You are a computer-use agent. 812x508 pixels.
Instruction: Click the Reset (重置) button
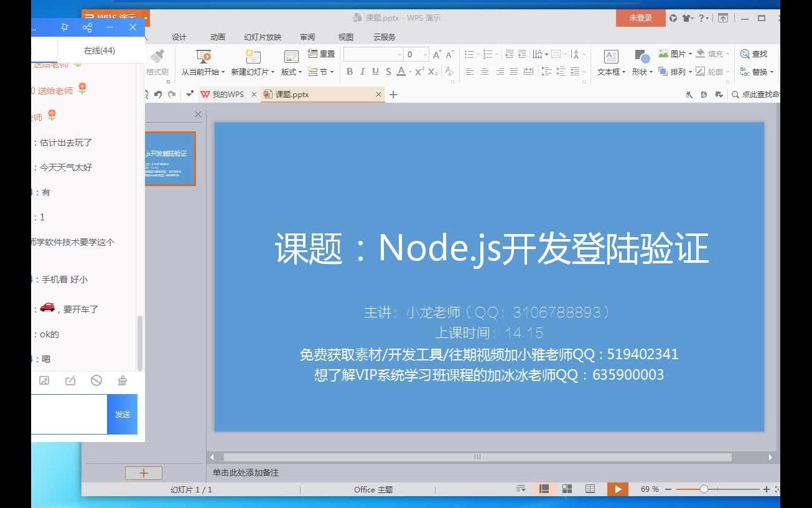(x=321, y=54)
